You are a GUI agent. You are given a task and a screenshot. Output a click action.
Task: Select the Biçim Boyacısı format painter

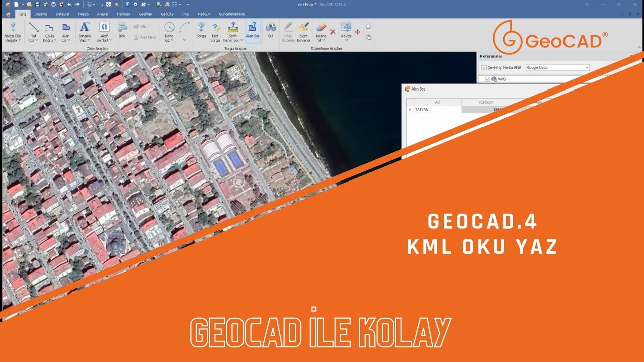tap(304, 31)
